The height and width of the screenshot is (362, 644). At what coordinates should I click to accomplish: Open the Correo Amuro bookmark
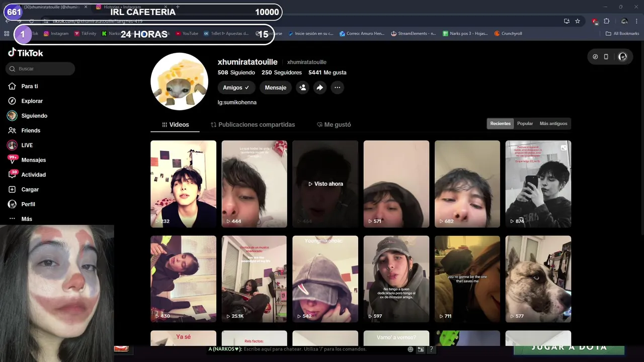(362, 34)
